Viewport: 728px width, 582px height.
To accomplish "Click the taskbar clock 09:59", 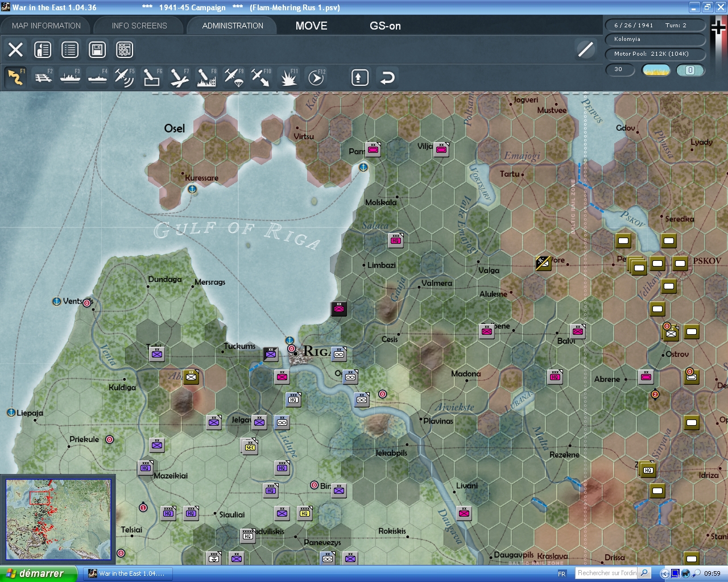I will (x=712, y=573).
